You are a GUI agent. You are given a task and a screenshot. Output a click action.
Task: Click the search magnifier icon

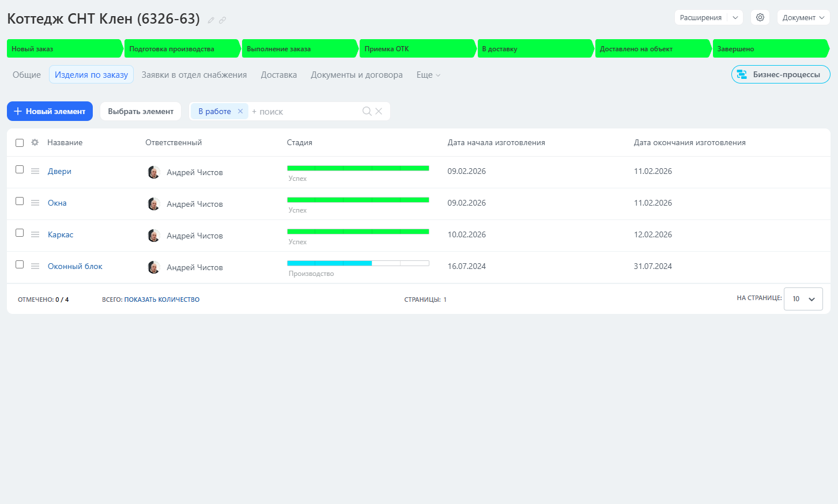[367, 111]
